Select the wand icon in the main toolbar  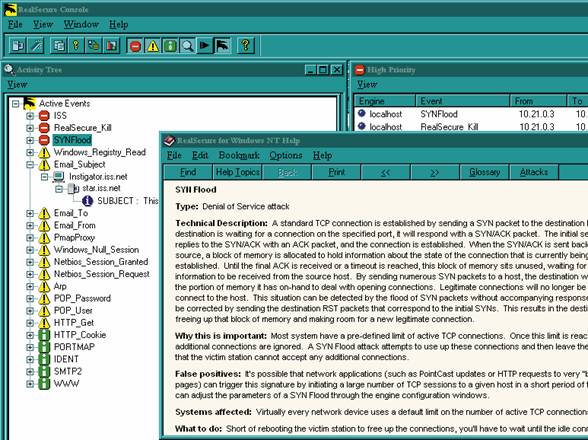(36, 46)
